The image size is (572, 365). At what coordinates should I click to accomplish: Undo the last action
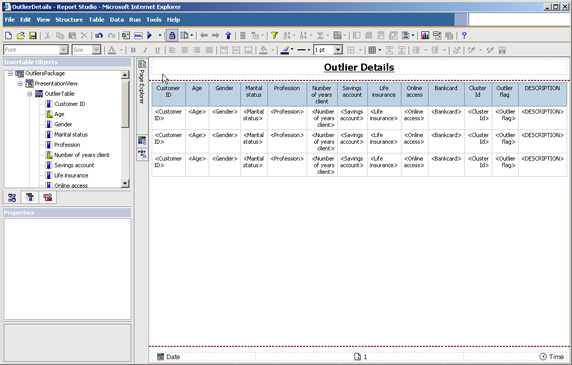click(x=99, y=35)
